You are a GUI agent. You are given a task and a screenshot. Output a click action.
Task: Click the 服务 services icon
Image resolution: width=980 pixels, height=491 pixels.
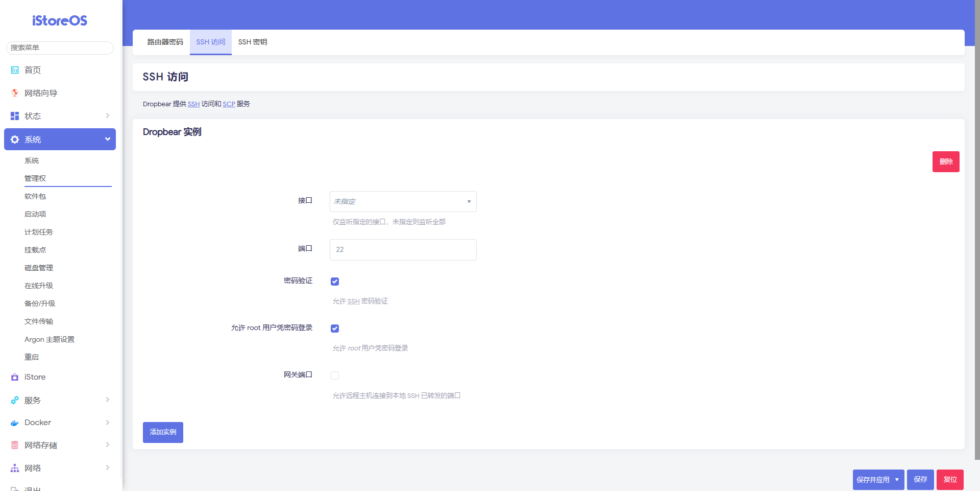(x=15, y=400)
